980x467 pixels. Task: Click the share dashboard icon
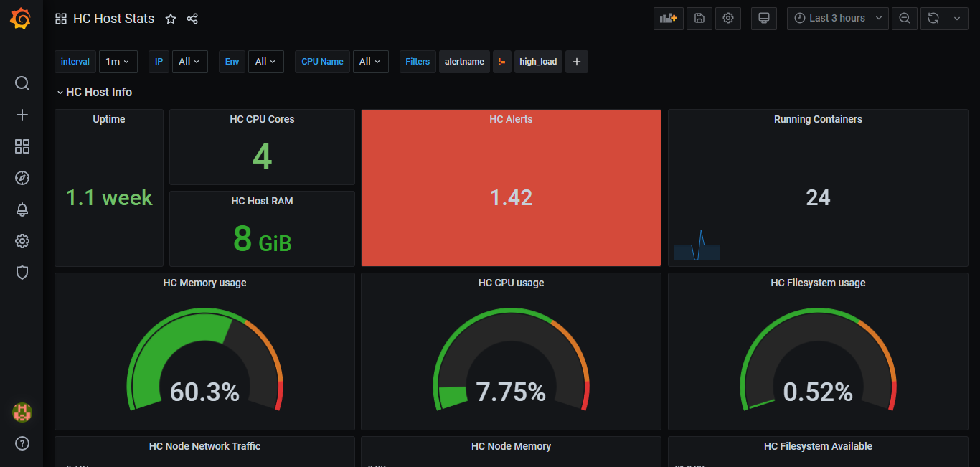[x=192, y=19]
